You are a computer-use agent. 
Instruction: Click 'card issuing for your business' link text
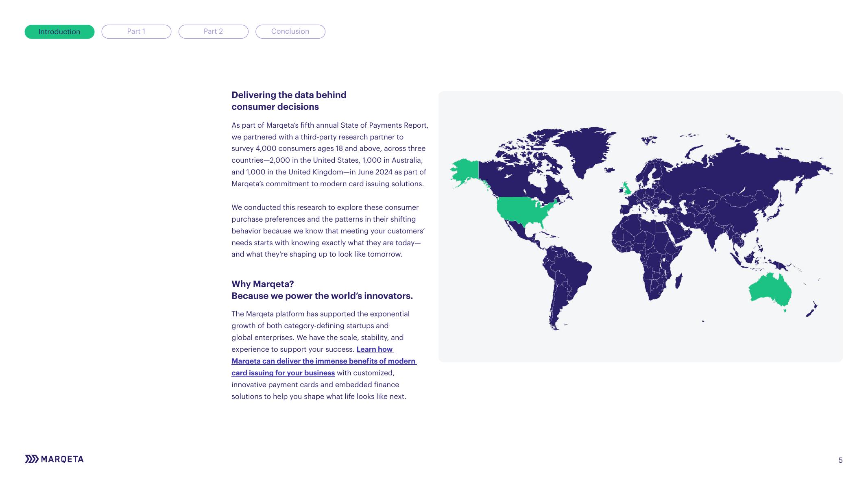point(283,373)
